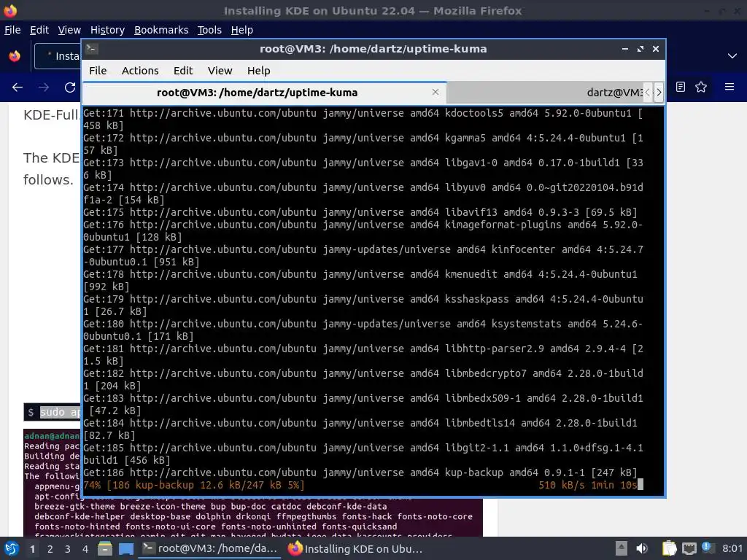Switch to workspace 4
The image size is (747, 560).
coord(85,549)
